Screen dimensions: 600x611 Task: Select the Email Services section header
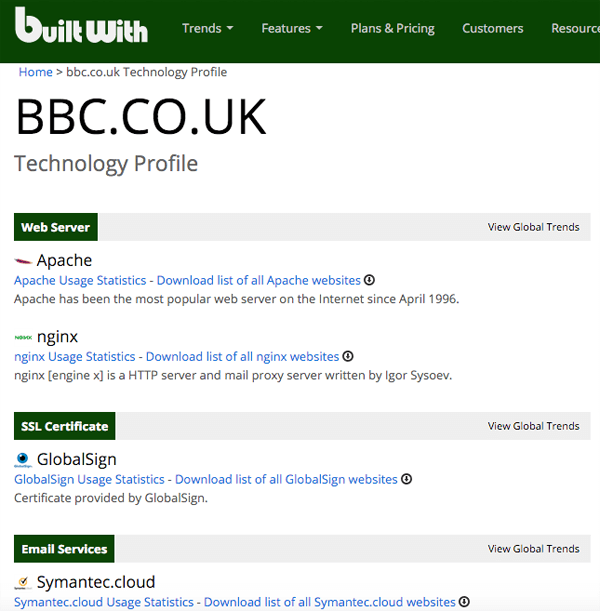64,549
